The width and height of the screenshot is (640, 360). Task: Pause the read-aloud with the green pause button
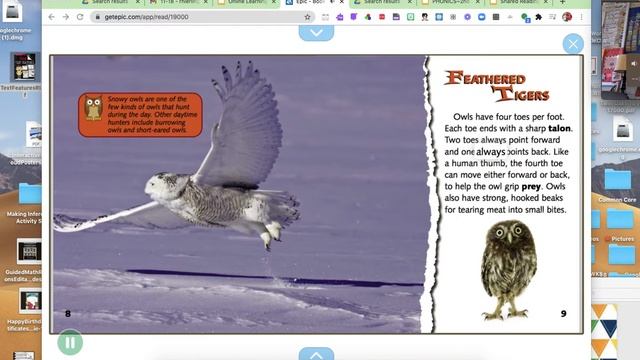point(70,342)
